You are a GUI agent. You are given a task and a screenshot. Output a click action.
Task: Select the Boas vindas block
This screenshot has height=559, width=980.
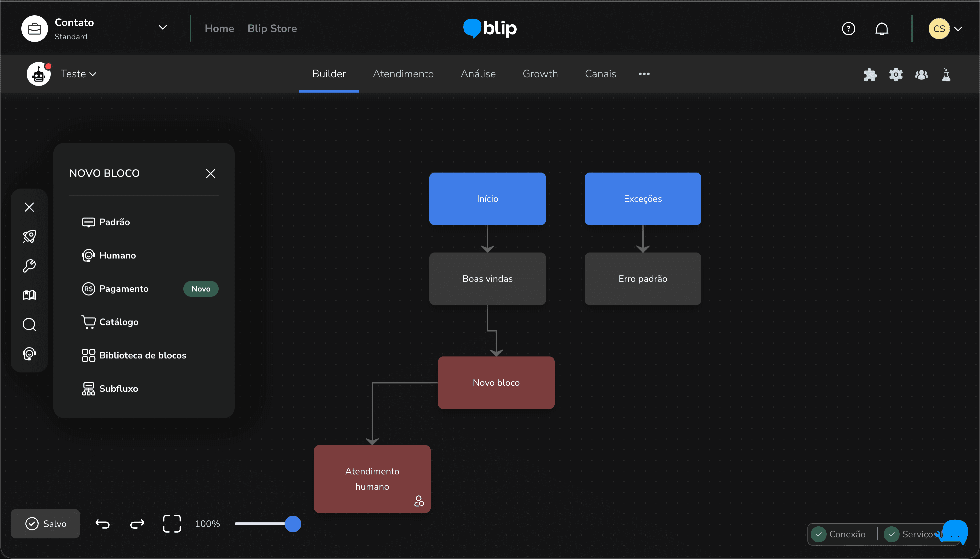point(487,279)
